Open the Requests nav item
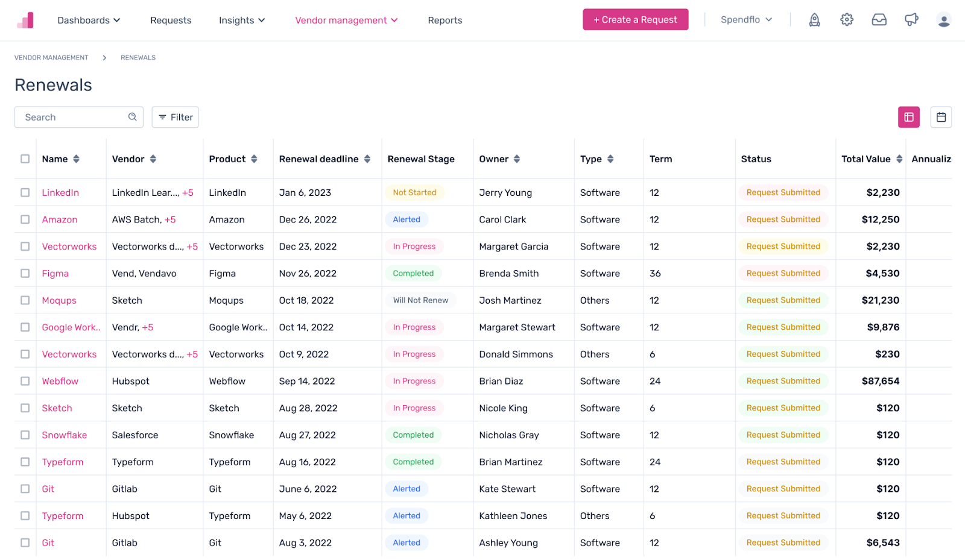 171,20
